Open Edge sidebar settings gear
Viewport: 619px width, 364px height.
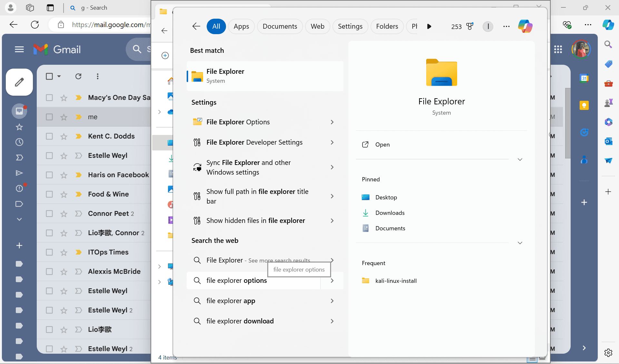click(x=608, y=353)
